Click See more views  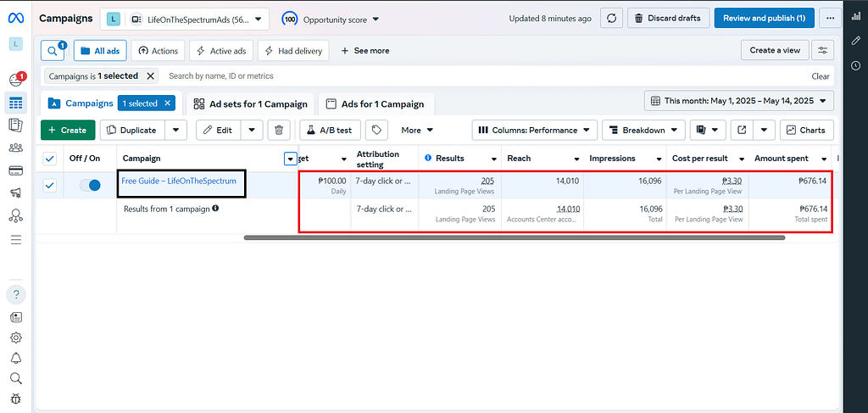point(364,50)
